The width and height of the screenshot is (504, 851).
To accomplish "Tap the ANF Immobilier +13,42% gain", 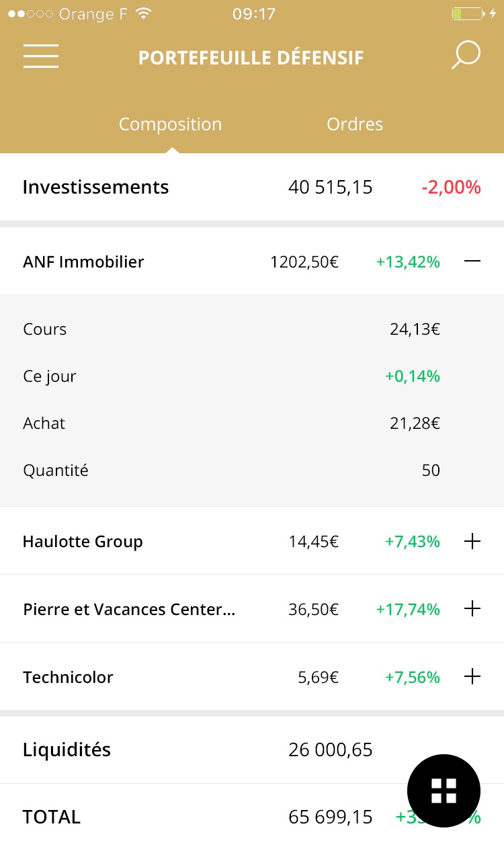I will tap(408, 261).
